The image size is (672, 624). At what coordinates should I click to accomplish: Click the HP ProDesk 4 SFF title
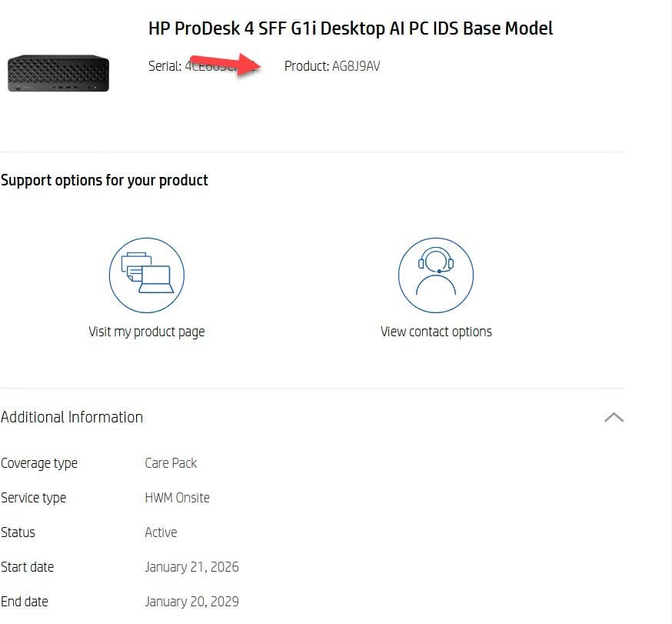coord(350,28)
